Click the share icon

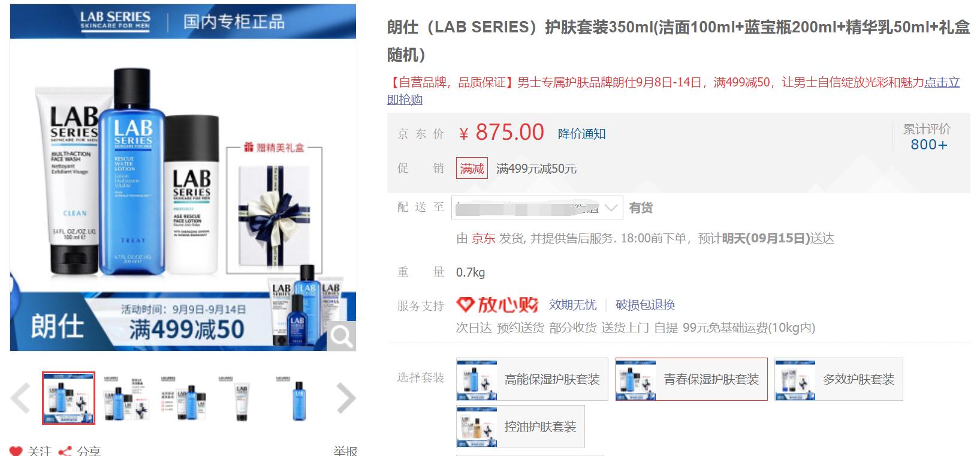[65, 451]
